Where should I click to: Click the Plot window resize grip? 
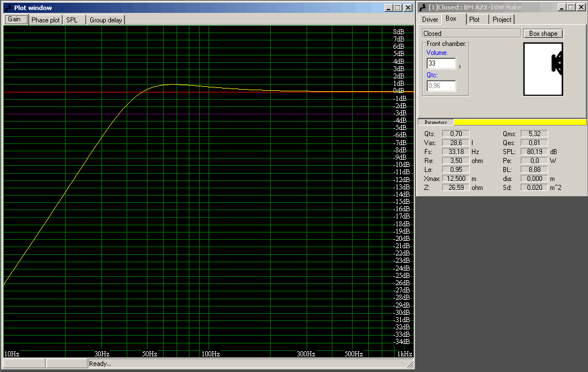click(x=410, y=364)
